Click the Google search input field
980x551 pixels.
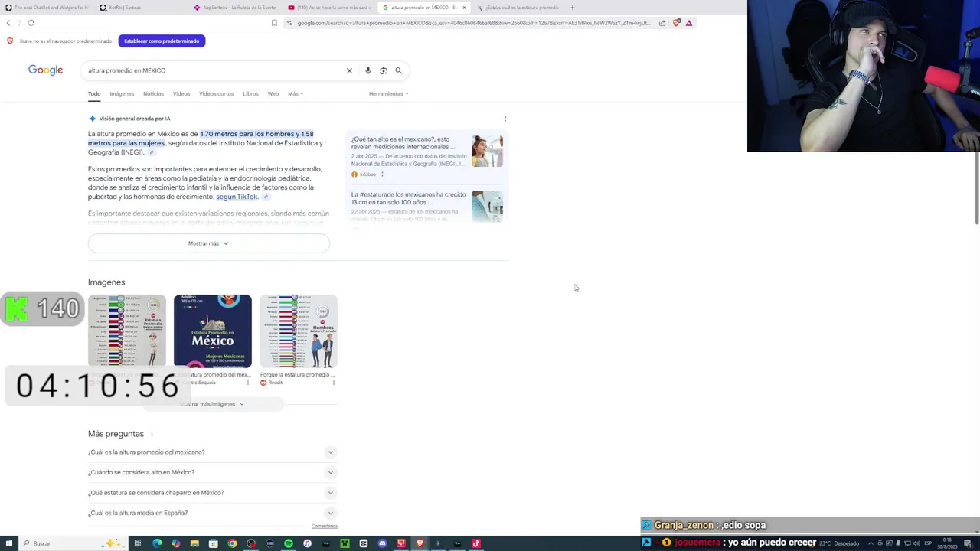point(213,70)
